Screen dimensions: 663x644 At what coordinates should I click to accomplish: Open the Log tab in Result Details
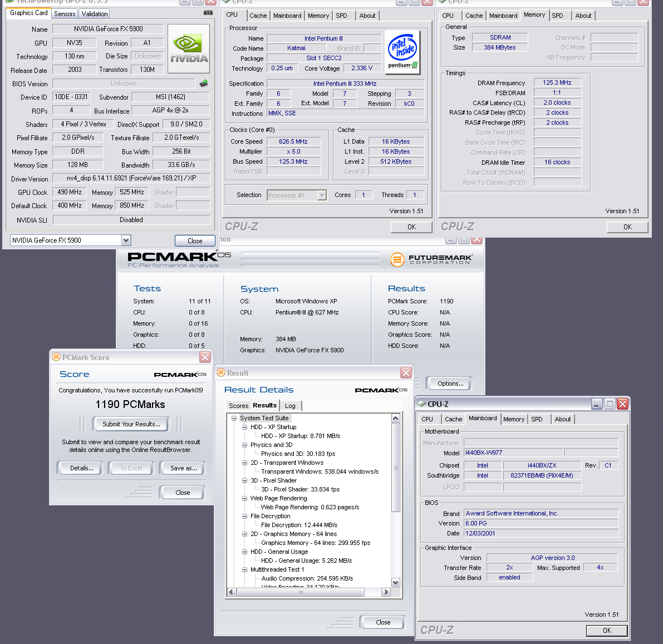coord(290,406)
